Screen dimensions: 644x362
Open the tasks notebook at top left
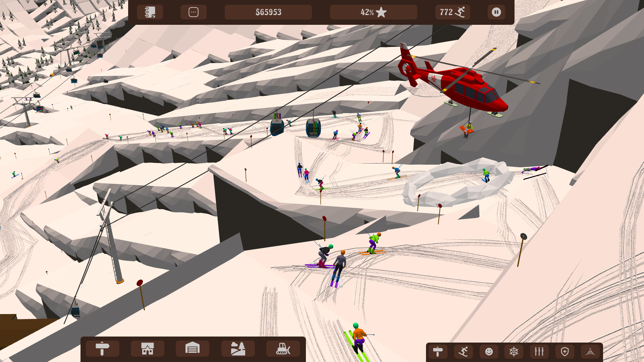150,12
